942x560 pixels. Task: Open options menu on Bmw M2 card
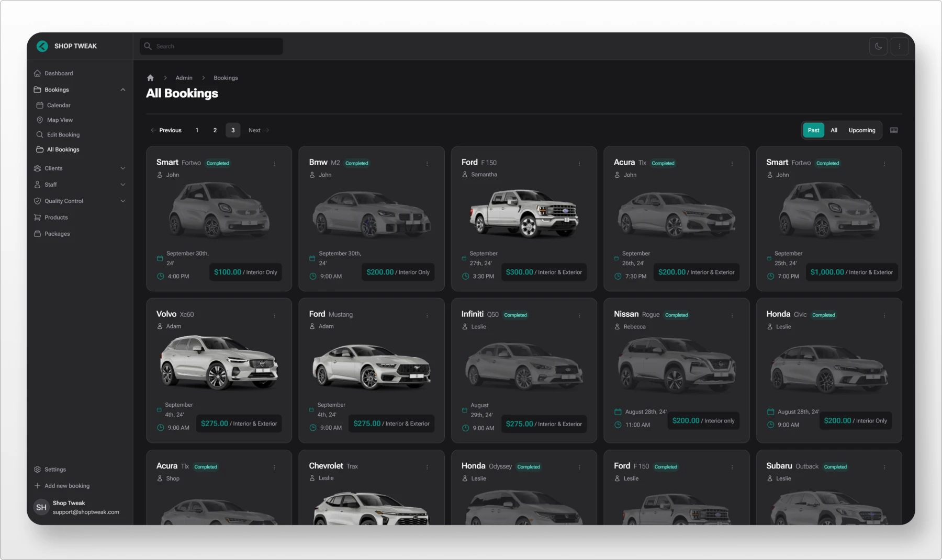click(x=427, y=164)
